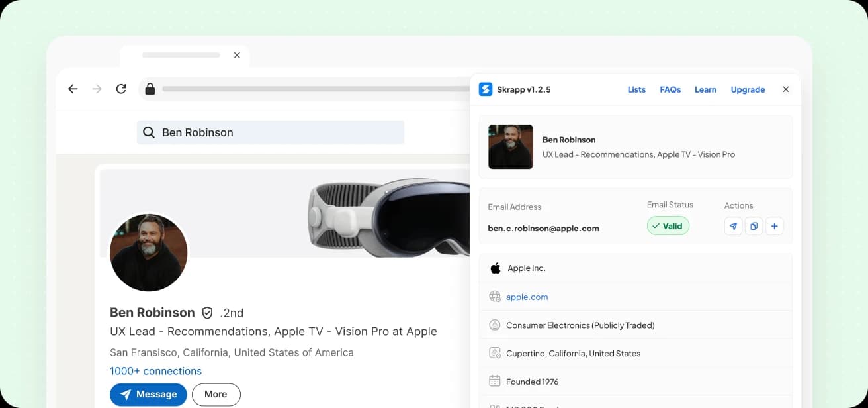Viewport: 868px width, 408px height.
Task: Click the Skrapp logo icon
Action: pyautogui.click(x=486, y=89)
